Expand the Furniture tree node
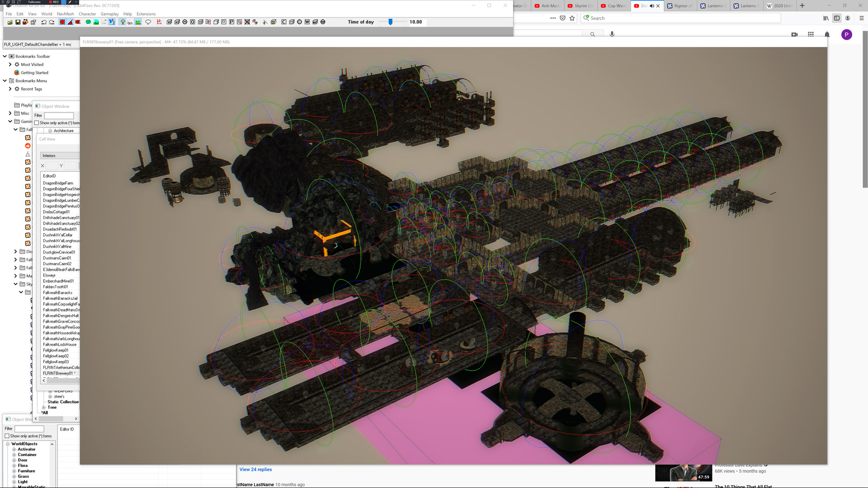Image resolution: width=868 pixels, height=488 pixels. pyautogui.click(x=14, y=471)
